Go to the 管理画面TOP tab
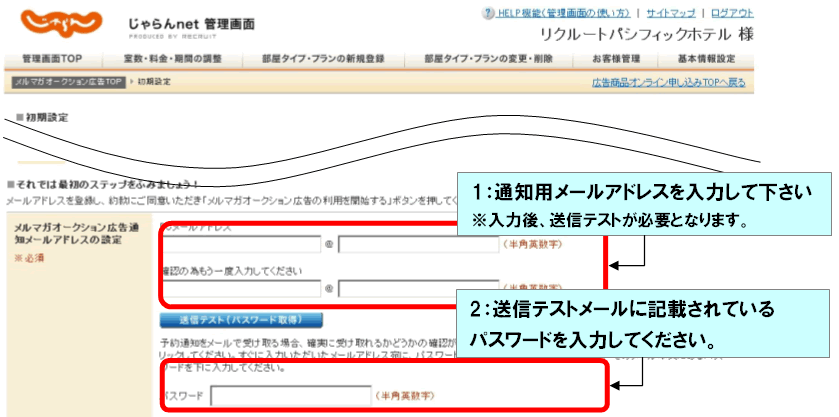Screen dimensions: 839x417 coord(52,59)
